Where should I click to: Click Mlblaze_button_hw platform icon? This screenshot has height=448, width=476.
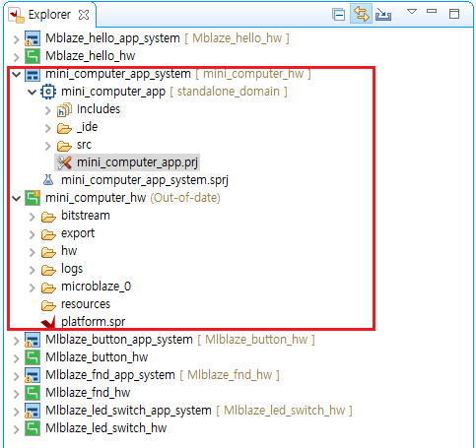click(x=33, y=357)
